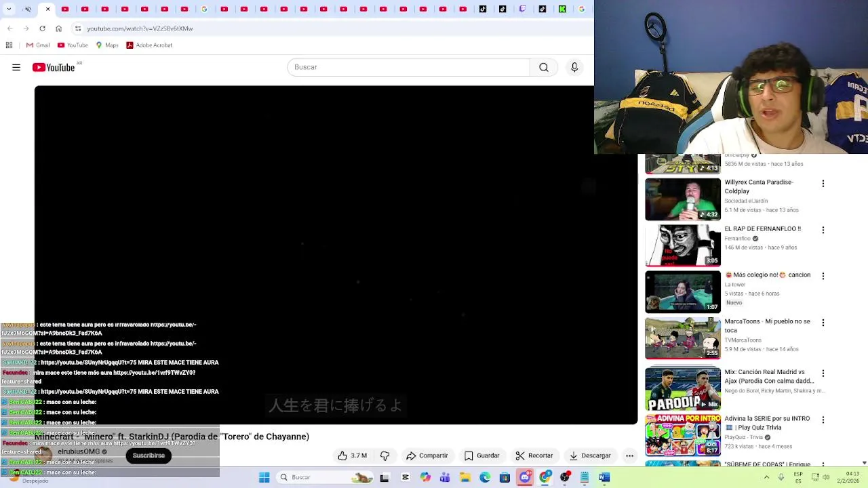The height and width of the screenshot is (488, 868).
Task: Switch to OBS Studio on taskbar
Action: [x=565, y=477]
